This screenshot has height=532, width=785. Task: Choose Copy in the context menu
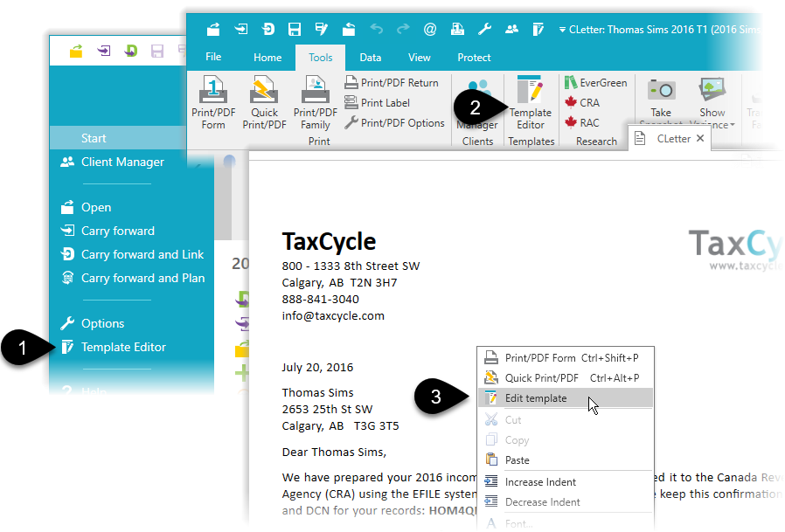pos(566,440)
